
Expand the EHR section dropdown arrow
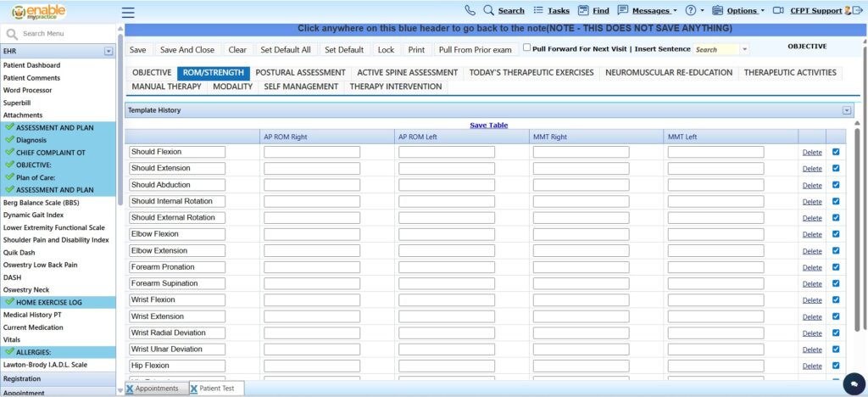pyautogui.click(x=108, y=51)
